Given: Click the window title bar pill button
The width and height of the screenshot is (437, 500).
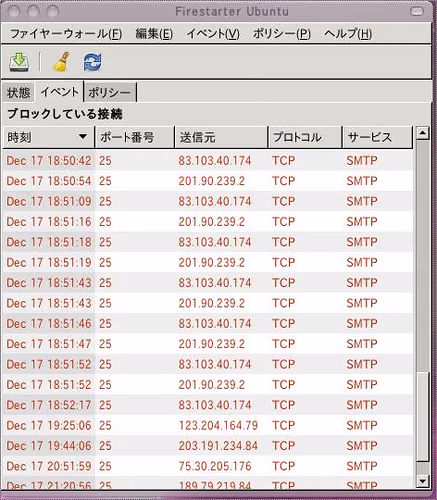Looking at the screenshot, I should coord(417,12).
